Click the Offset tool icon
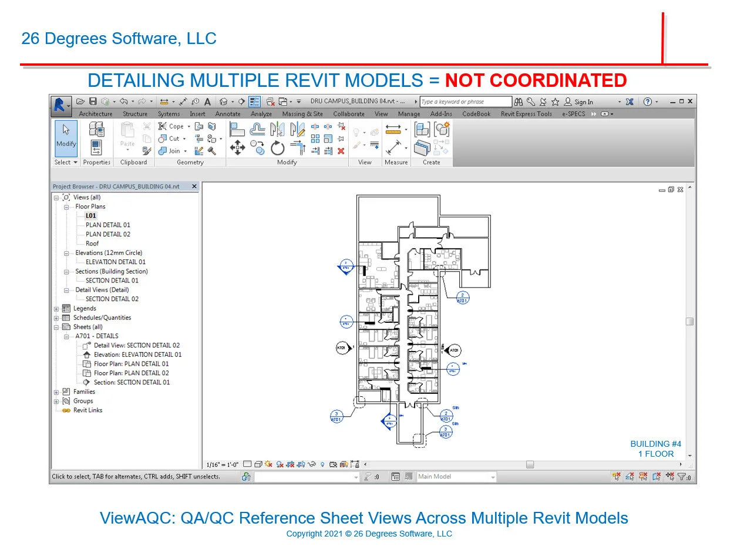The image size is (747, 560). pos(257,129)
